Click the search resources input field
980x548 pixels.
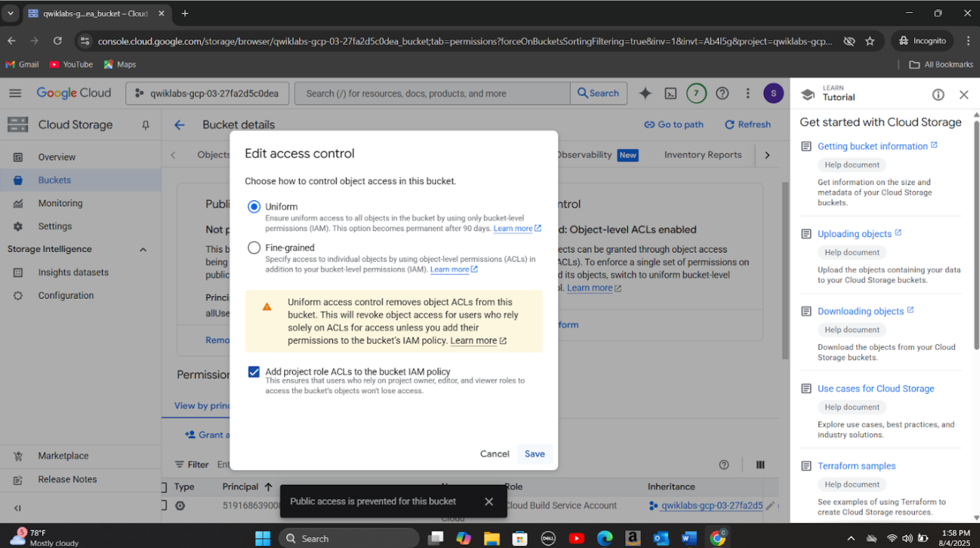[432, 94]
